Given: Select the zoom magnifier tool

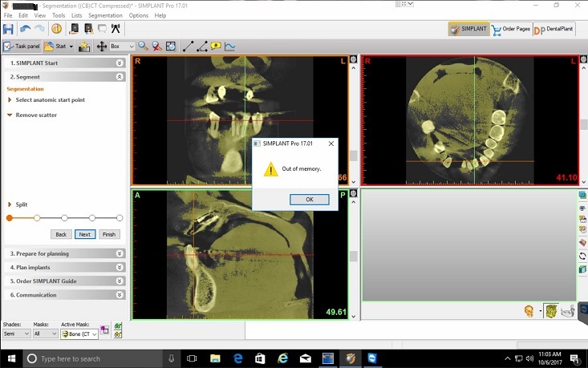Looking at the screenshot, I should click(x=143, y=47).
